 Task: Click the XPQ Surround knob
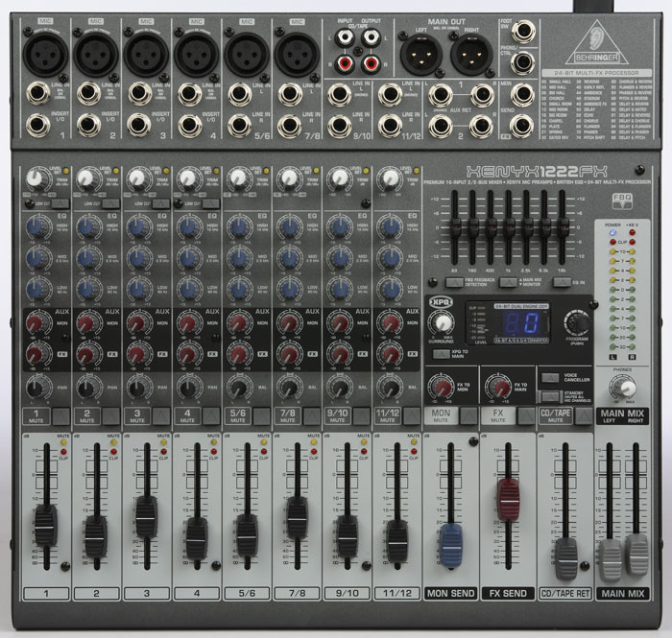click(442, 323)
